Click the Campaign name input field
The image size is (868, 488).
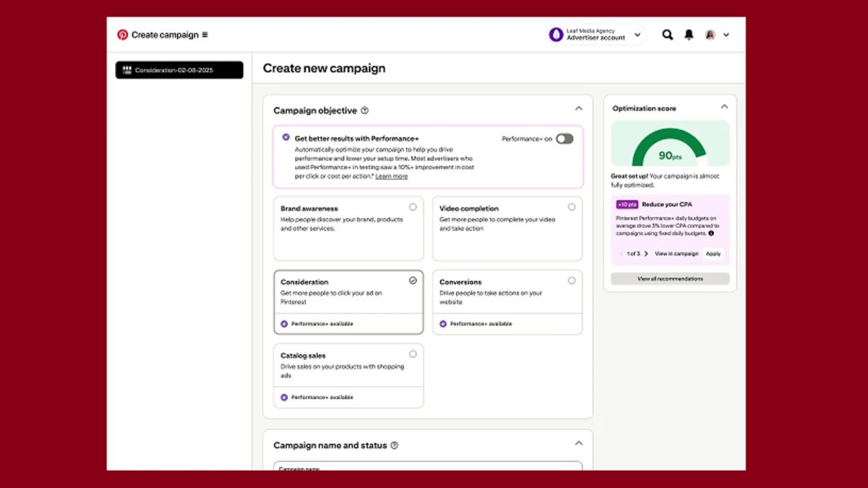(427, 466)
